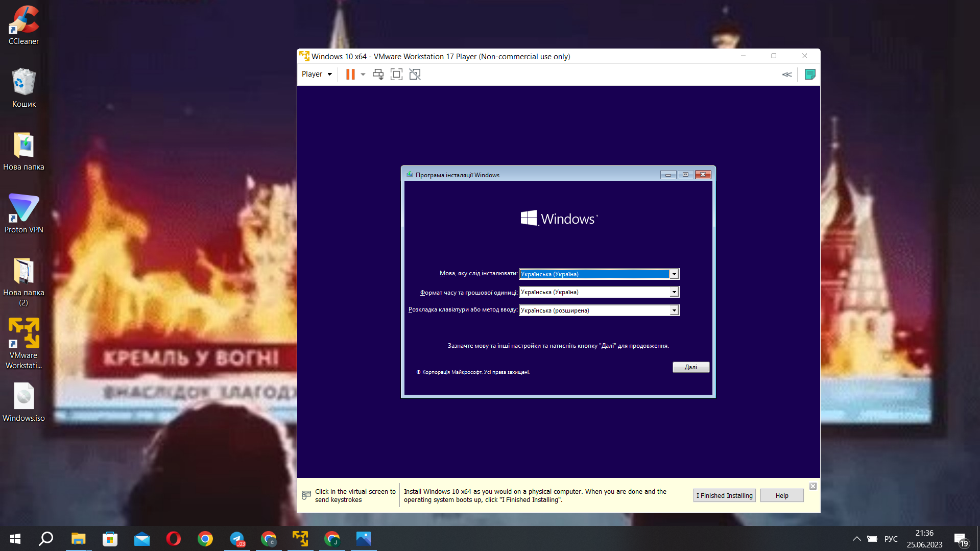Collapse the VMware toolbar devices chevron
This screenshot has height=551, width=980.
[787, 75]
